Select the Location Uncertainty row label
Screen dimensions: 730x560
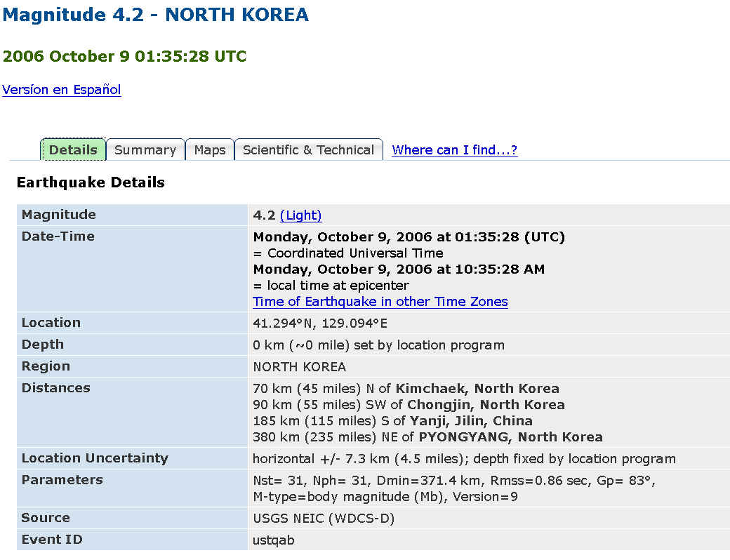click(95, 458)
